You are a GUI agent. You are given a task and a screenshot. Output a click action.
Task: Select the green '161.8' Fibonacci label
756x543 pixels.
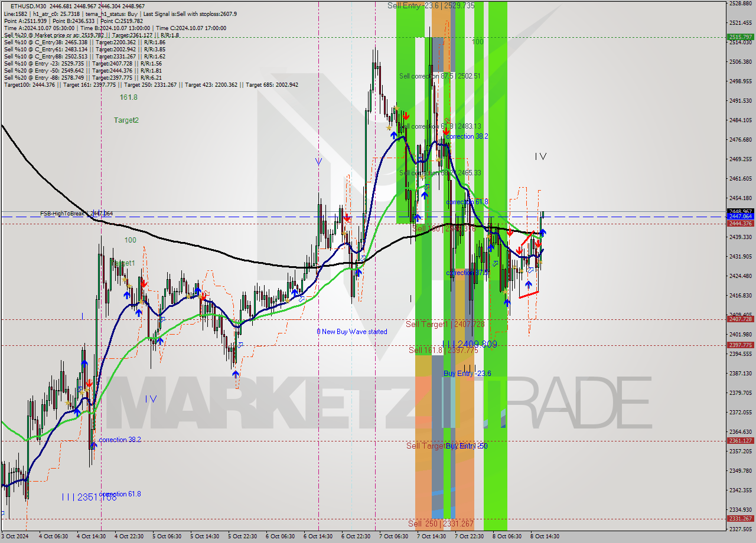(128, 97)
